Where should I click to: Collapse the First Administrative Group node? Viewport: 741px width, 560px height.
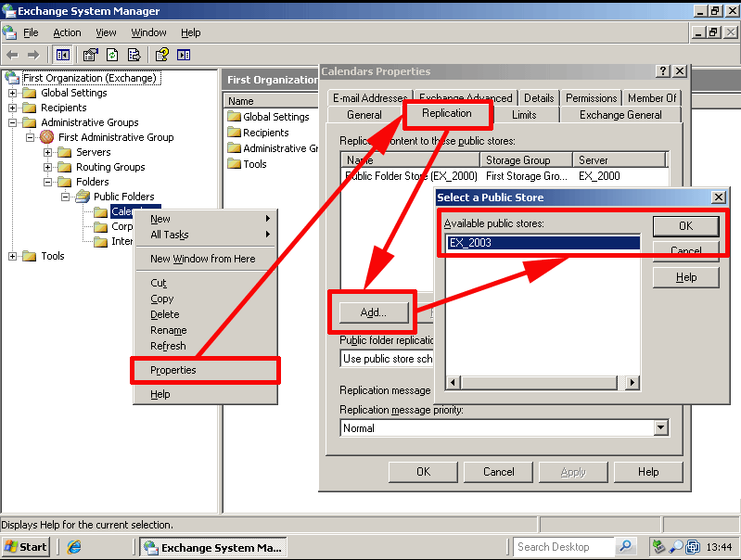(x=30, y=137)
